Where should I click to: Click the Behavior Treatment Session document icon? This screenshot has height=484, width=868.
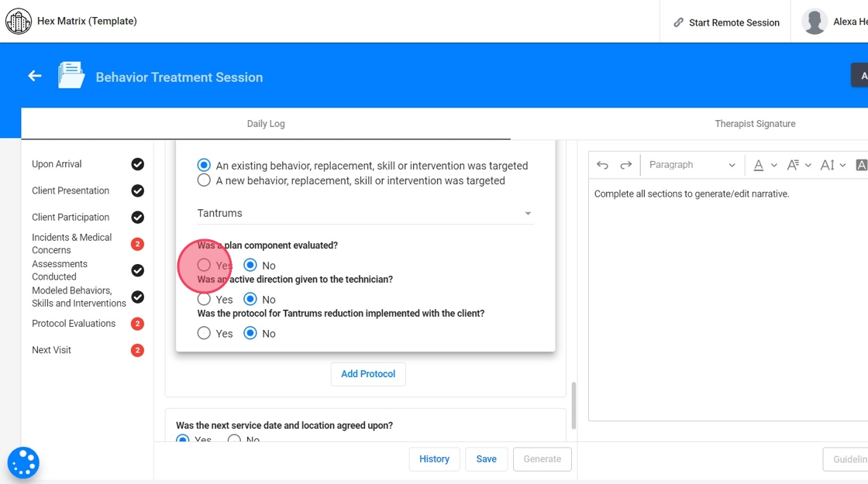pos(71,75)
